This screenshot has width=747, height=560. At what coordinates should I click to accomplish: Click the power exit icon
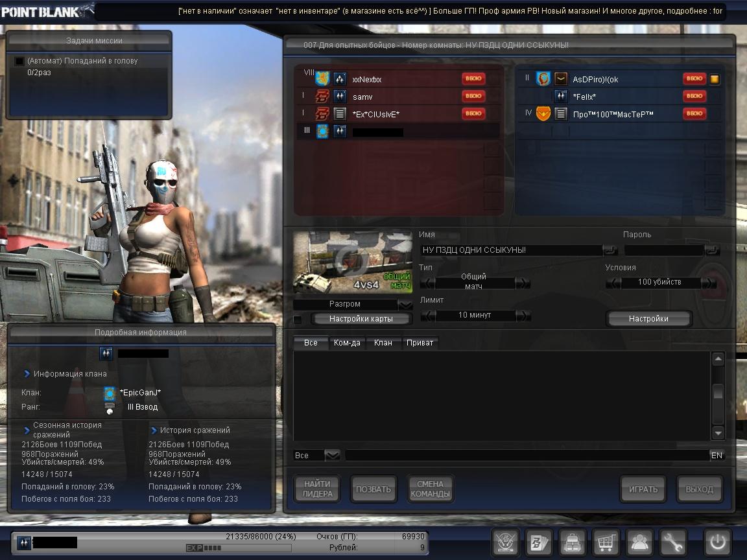[718, 541]
